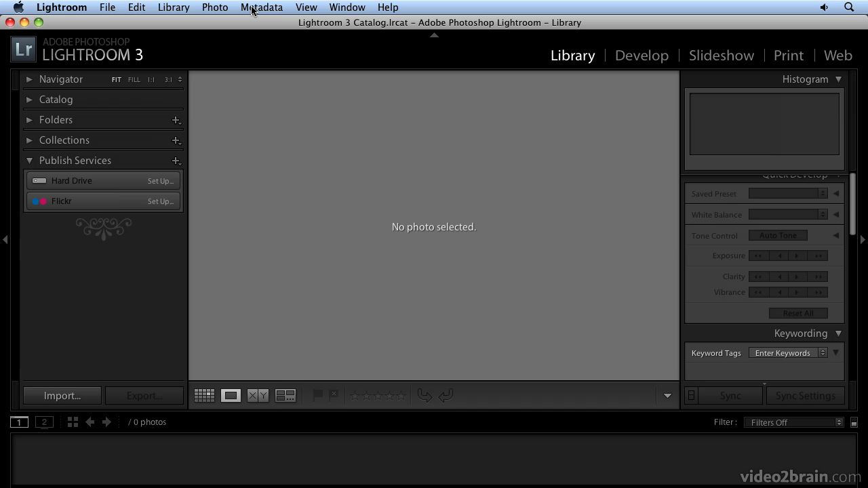
Task: Set Navigator zoom to FILL
Action: coord(134,80)
